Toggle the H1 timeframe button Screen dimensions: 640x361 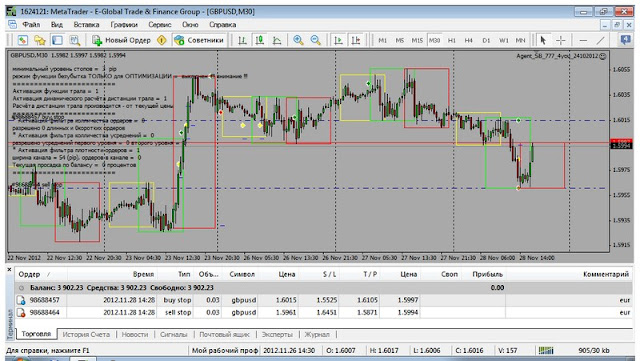[x=451, y=40]
